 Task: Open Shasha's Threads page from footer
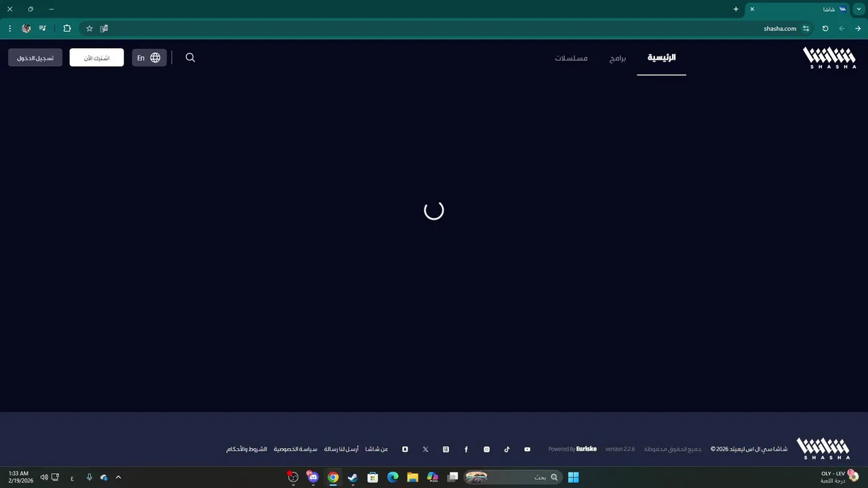point(446,449)
